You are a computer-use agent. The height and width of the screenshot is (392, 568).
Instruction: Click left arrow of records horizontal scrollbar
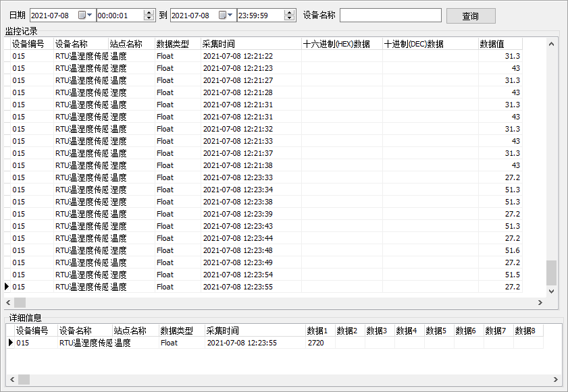9,302
